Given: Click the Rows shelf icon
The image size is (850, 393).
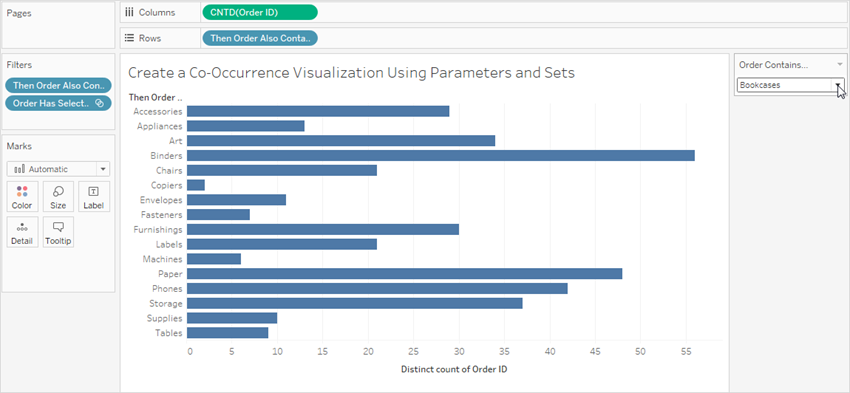Looking at the screenshot, I should [x=129, y=38].
